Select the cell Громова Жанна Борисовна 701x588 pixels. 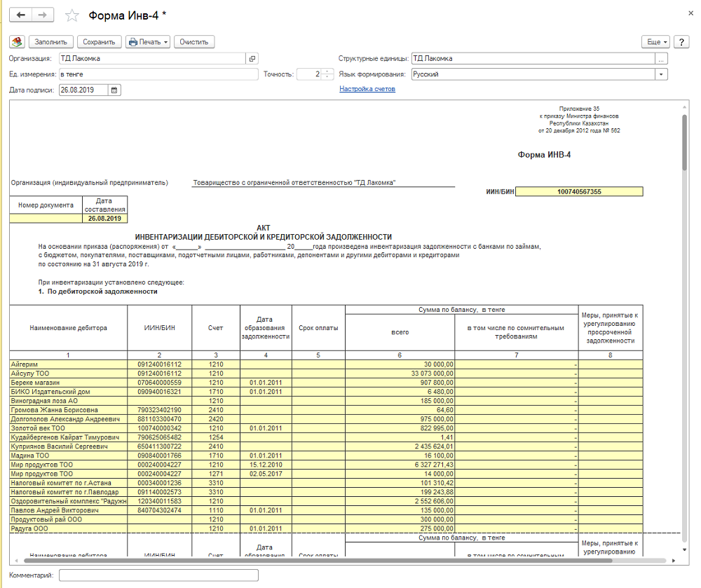pyautogui.click(x=69, y=410)
